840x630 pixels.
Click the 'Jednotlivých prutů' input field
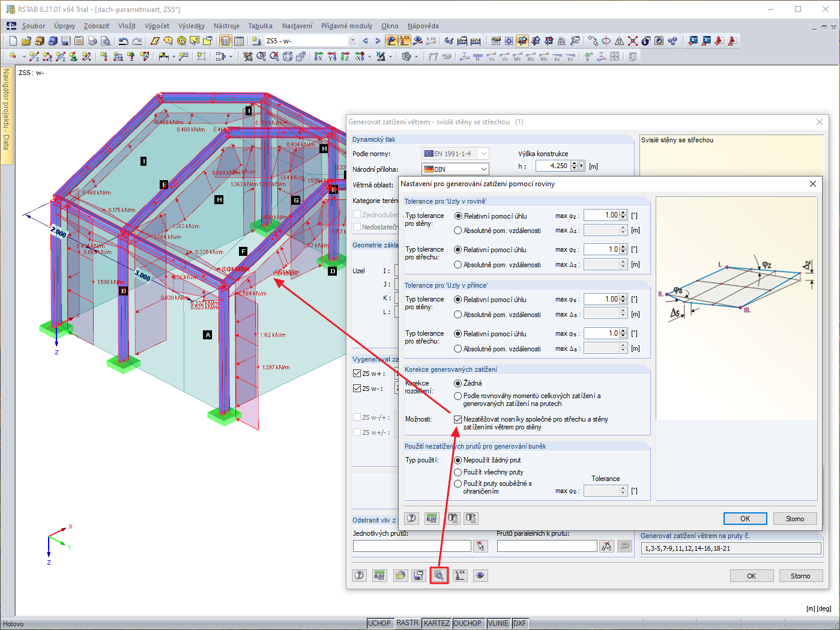(x=412, y=546)
